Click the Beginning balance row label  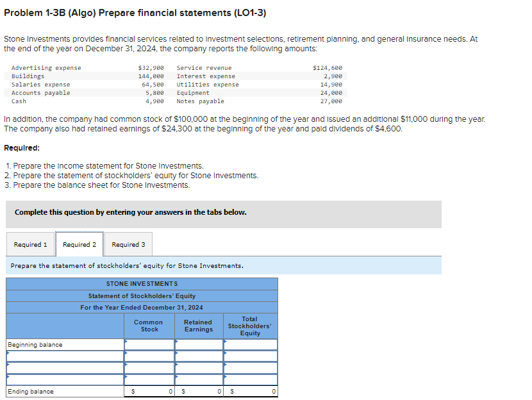click(x=38, y=344)
